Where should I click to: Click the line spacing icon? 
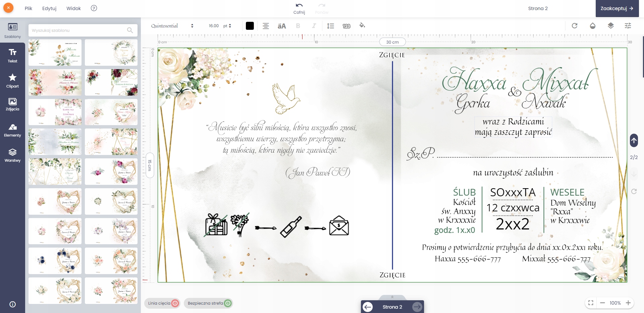[x=330, y=26]
